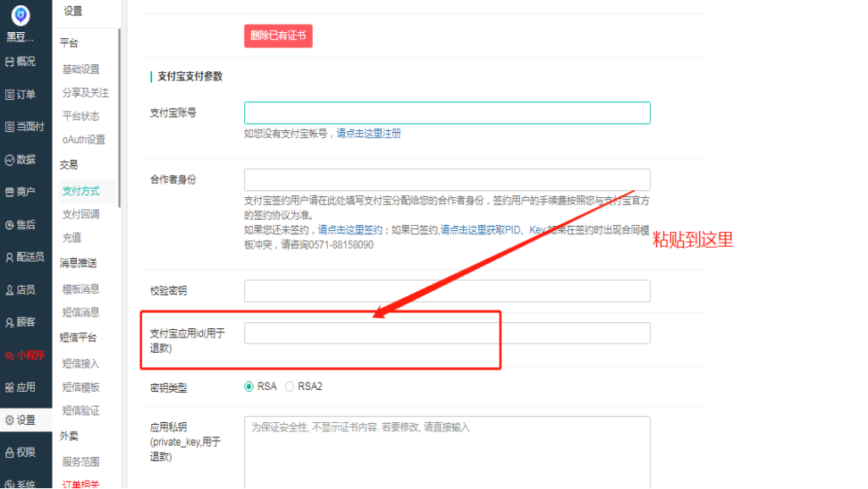Screen dimensions: 868x489
Task: Go to 支付回调 submenu item
Action: (x=81, y=215)
